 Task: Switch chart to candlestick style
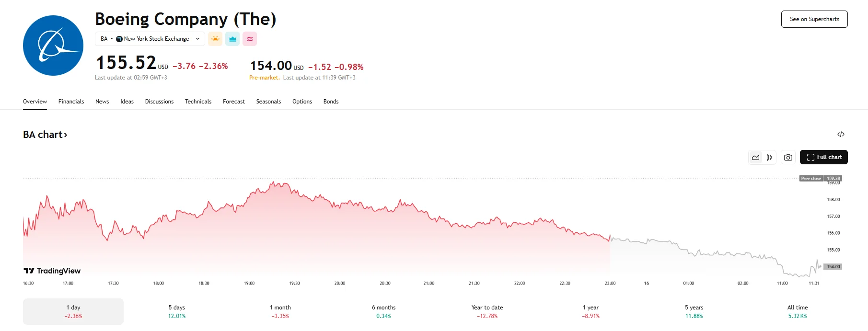click(x=769, y=157)
